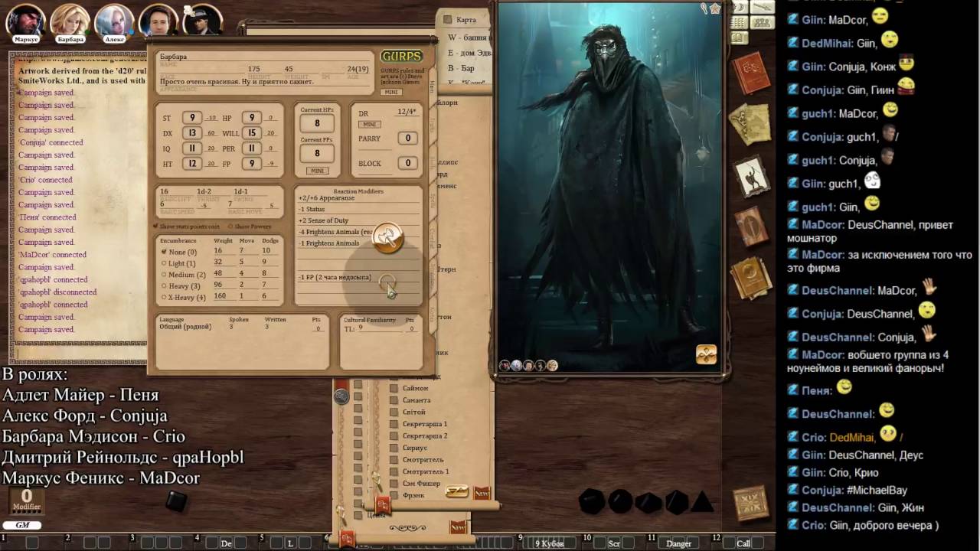The image size is (980, 551).
Task: Click the player portrait wearing a hat
Action: click(203, 21)
